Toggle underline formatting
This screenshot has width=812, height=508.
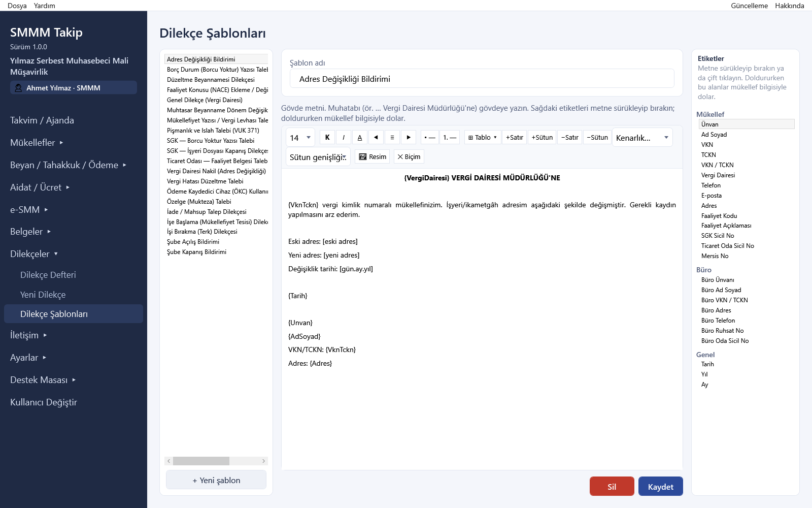pos(360,137)
